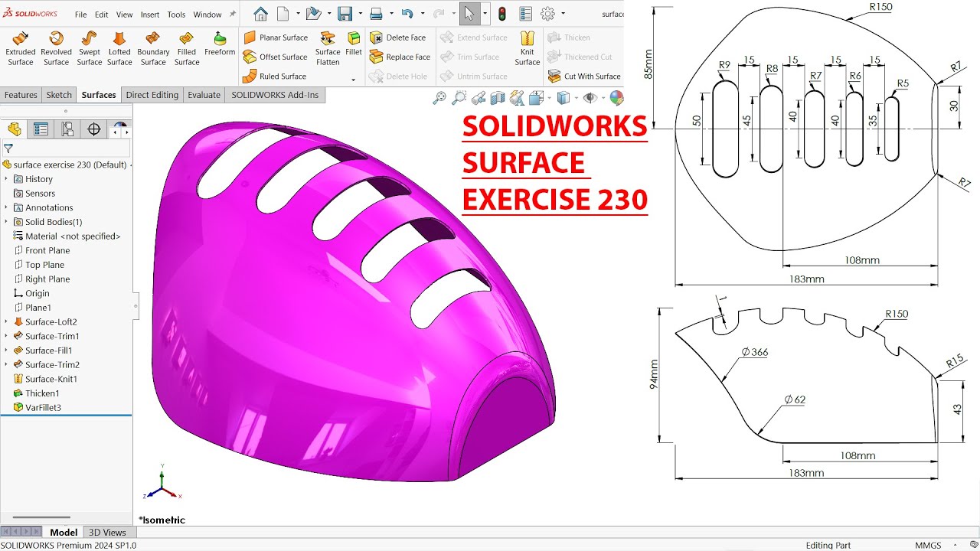Select the Model tab at bottom

[x=64, y=533]
